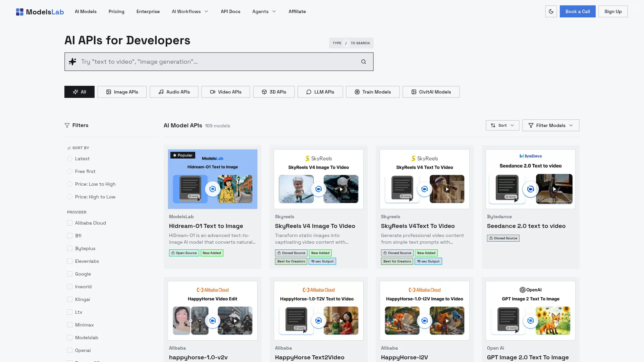Open AI Models nav item

pyautogui.click(x=86, y=11)
